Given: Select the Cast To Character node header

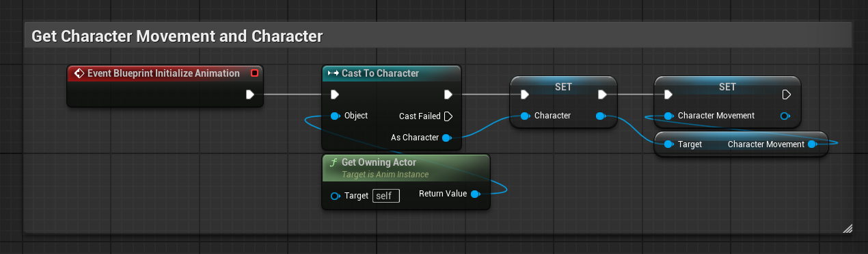Looking at the screenshot, I should pyautogui.click(x=392, y=73).
